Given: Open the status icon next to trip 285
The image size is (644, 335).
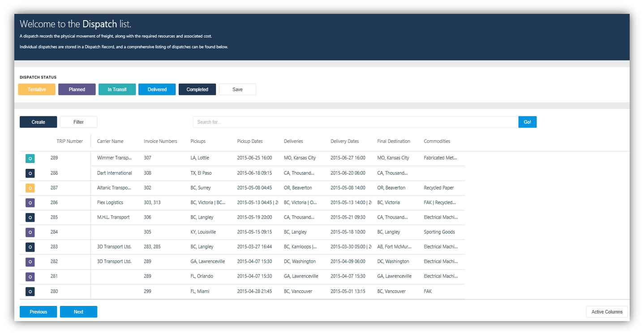Looking at the screenshot, I should pos(30,217).
